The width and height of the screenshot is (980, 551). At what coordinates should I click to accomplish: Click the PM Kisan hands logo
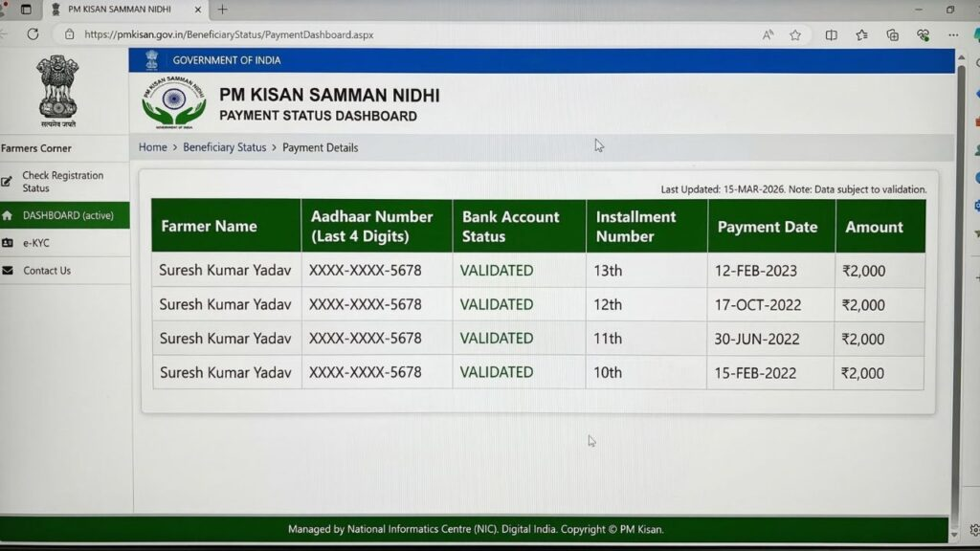tap(173, 102)
